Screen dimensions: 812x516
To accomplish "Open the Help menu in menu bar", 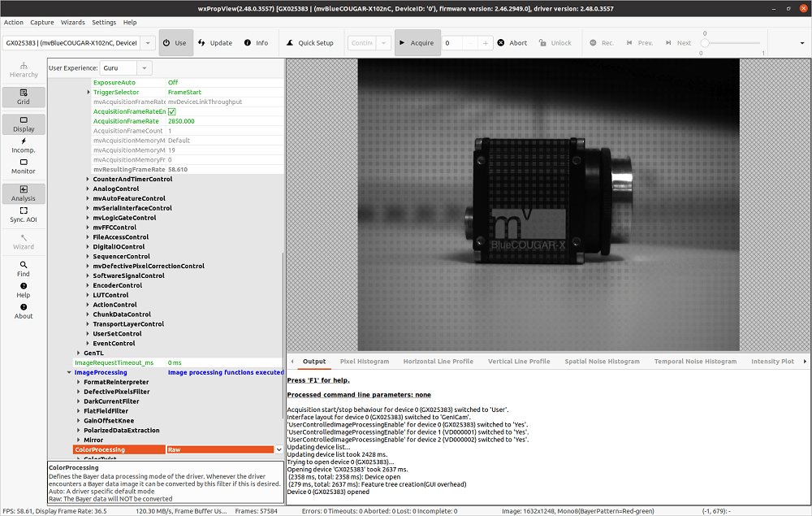I will point(130,22).
